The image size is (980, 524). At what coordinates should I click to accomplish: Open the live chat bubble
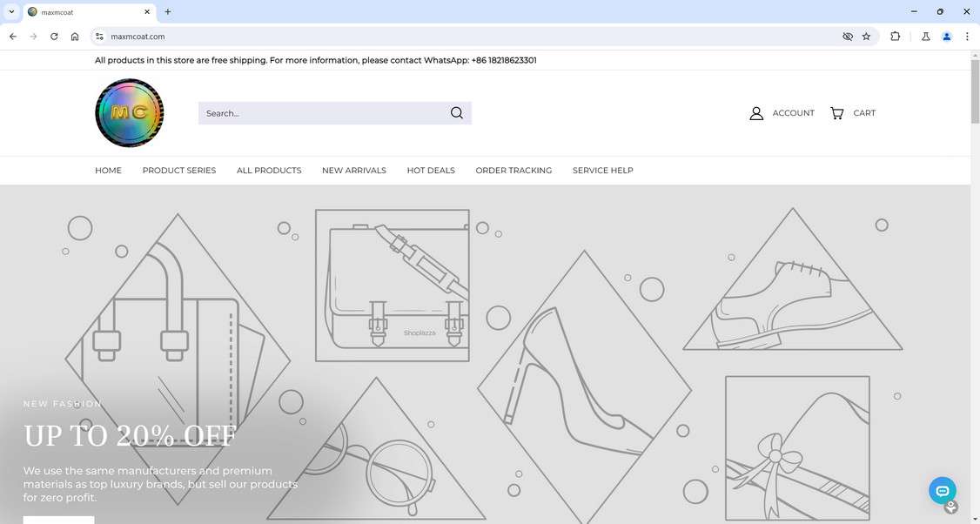click(x=942, y=491)
